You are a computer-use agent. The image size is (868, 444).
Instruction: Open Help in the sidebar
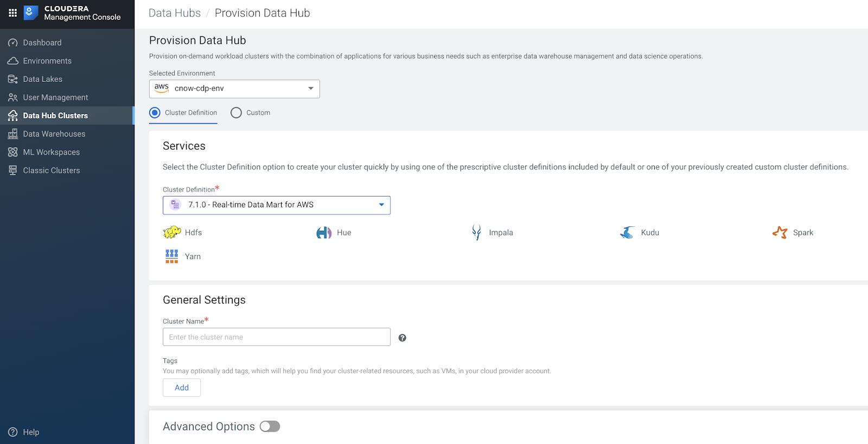(30, 432)
